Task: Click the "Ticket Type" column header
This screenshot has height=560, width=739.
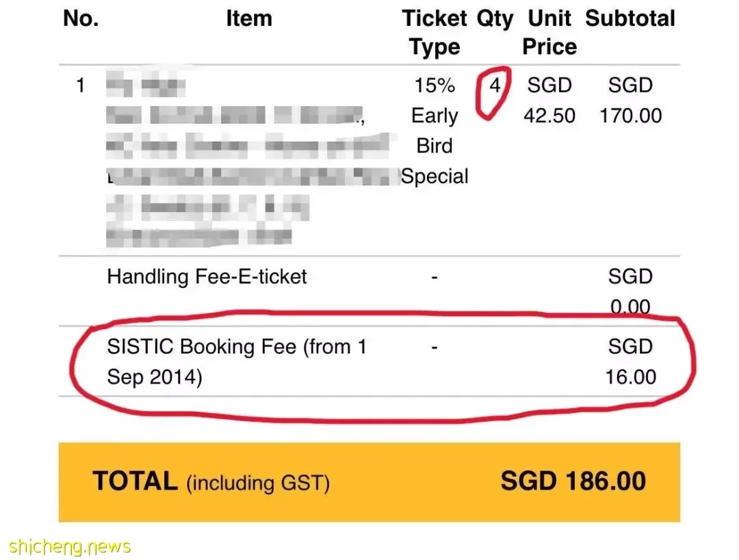Action: pos(435,33)
